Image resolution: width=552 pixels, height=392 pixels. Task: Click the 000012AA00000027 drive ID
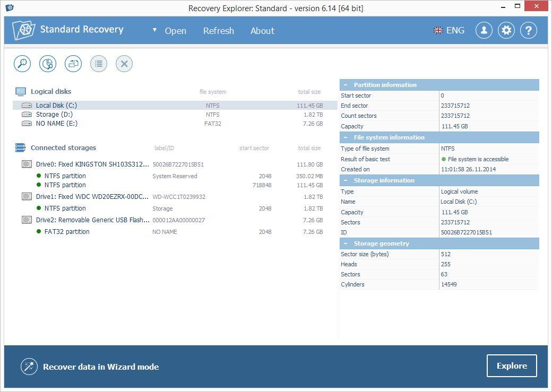tap(178, 220)
